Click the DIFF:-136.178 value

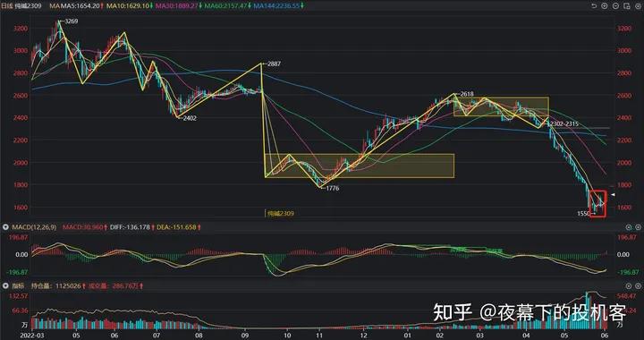click(x=129, y=227)
